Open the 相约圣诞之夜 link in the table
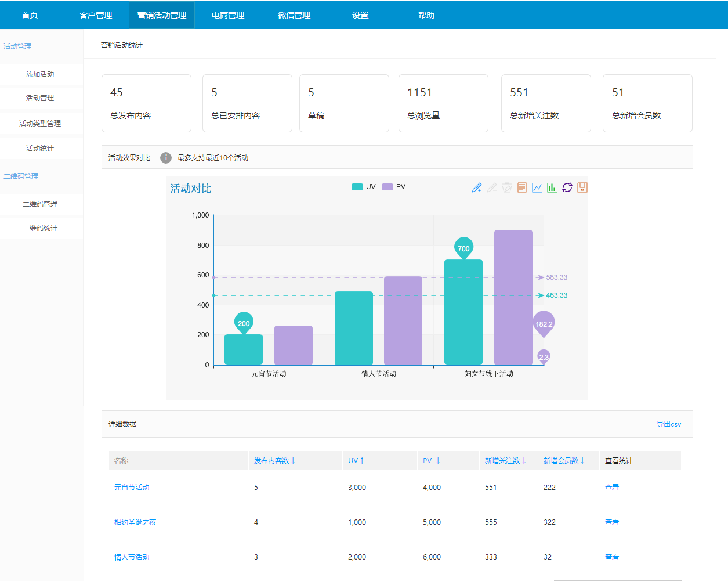The width and height of the screenshot is (728, 581). pos(135,522)
